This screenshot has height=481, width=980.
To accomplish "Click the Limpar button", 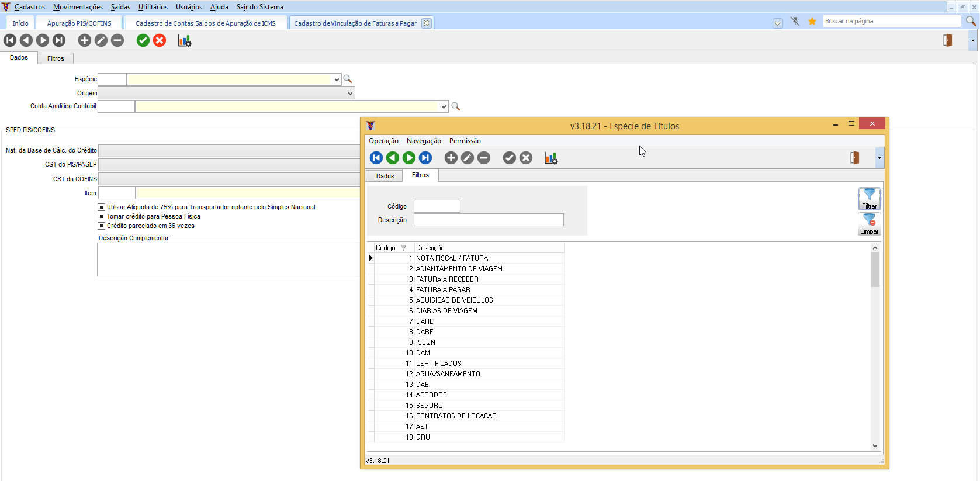I will pos(869,224).
